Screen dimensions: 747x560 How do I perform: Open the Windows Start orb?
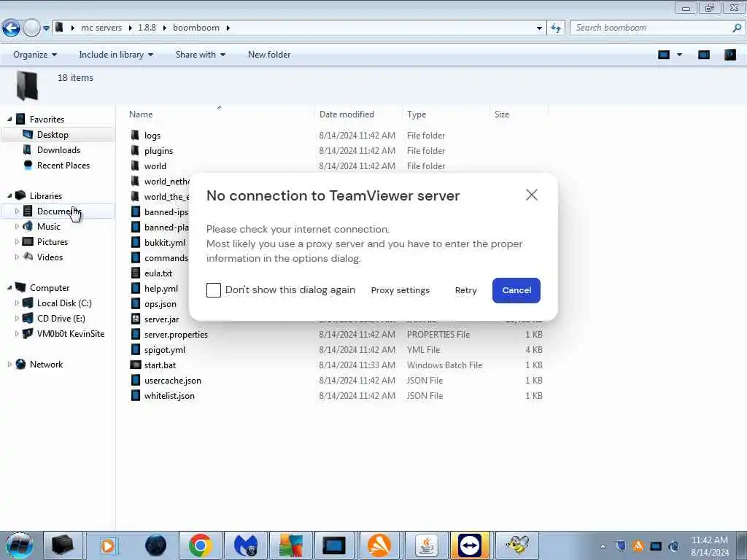pos(20,545)
